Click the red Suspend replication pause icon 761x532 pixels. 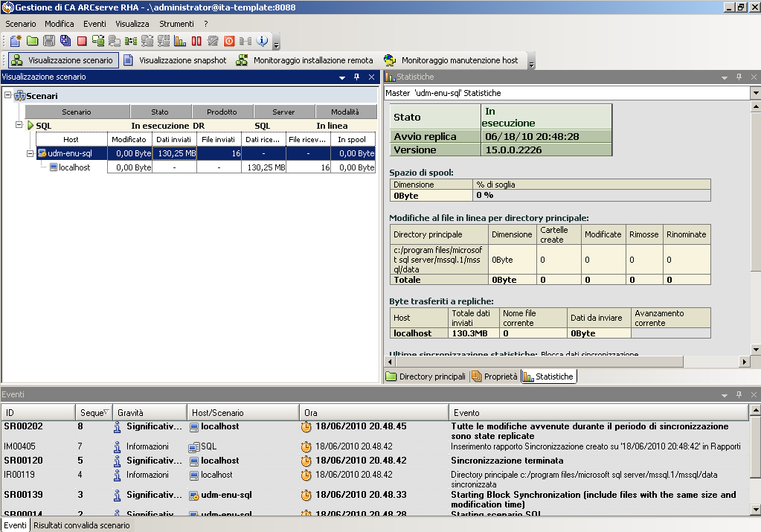click(x=196, y=41)
